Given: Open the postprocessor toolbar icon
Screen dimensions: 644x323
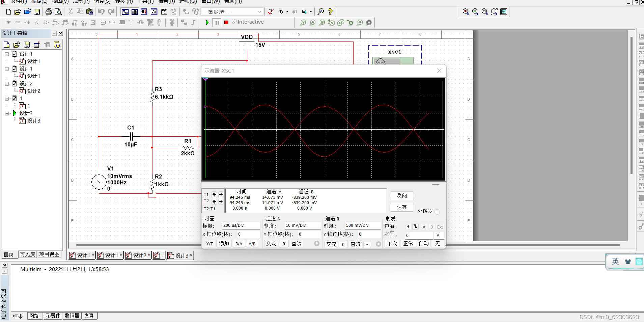Looking at the screenshot, I should [164, 12].
